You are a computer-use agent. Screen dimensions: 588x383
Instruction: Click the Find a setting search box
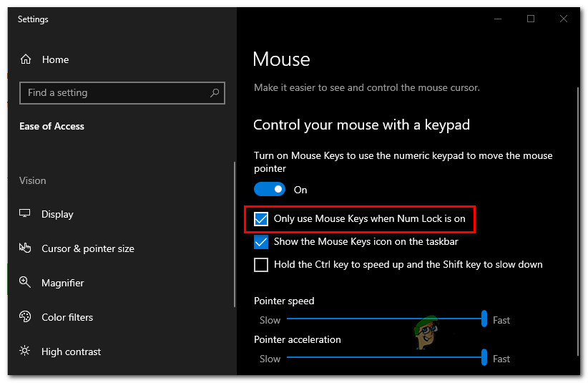pos(114,92)
